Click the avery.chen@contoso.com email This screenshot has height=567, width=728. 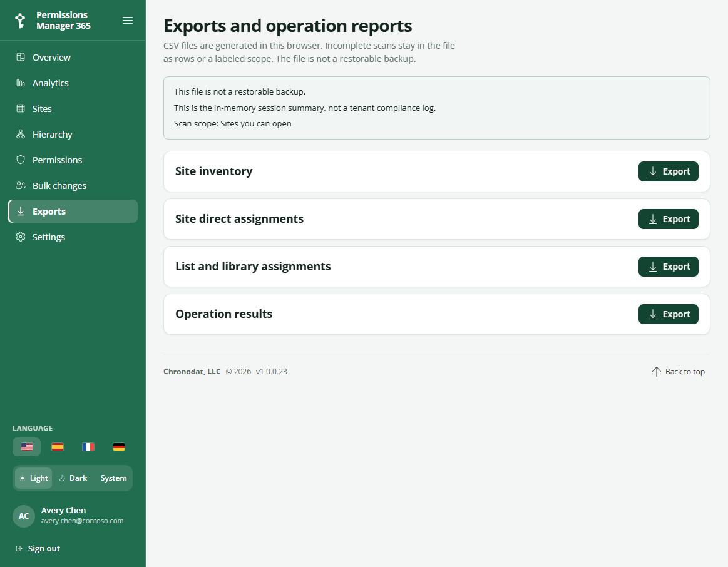pyautogui.click(x=82, y=521)
